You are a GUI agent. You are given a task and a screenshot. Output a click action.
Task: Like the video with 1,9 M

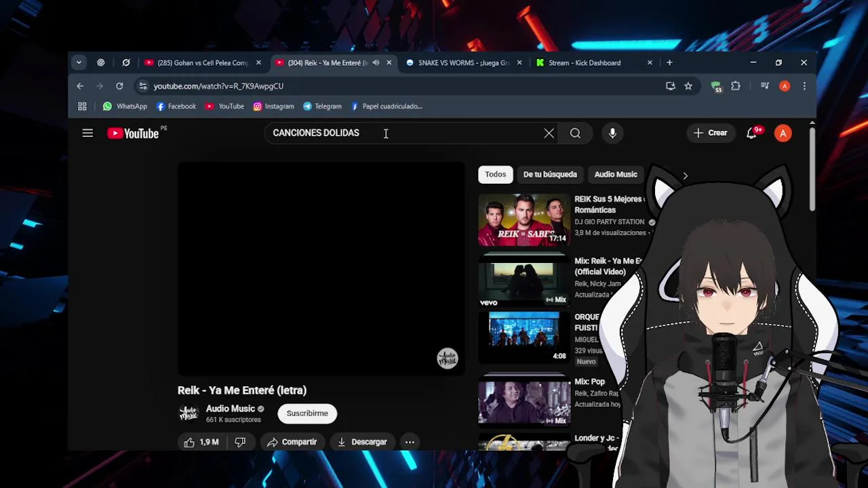[201, 442]
